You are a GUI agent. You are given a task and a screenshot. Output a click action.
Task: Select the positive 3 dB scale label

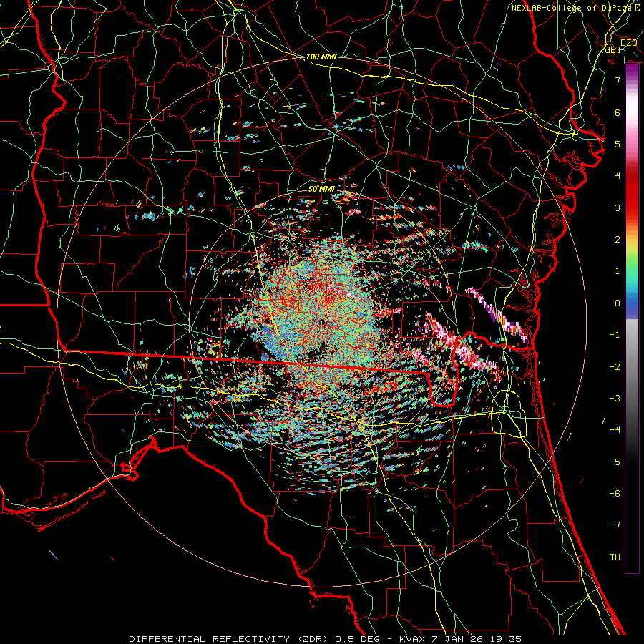tap(618, 208)
